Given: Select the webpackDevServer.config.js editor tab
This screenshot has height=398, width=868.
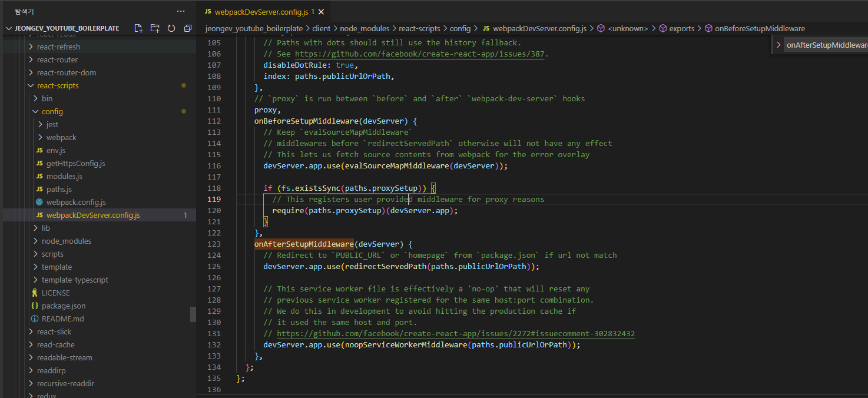Looking at the screenshot, I should click(x=264, y=12).
